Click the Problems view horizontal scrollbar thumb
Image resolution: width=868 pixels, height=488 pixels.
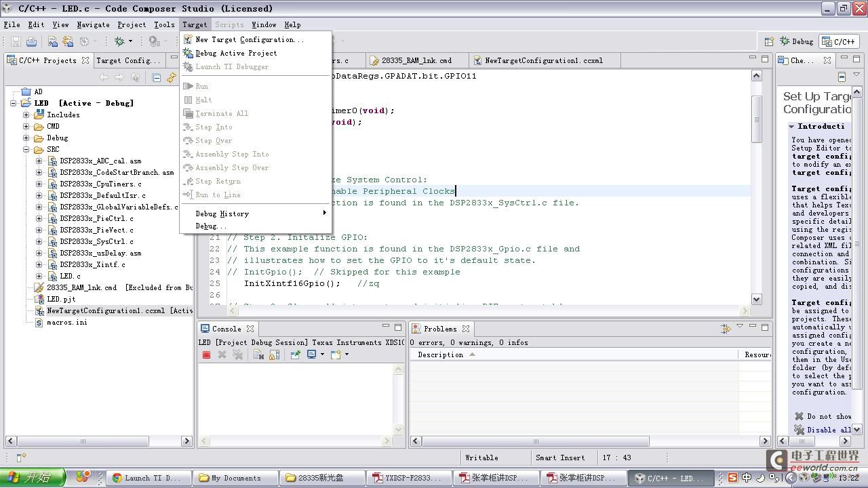click(534, 441)
